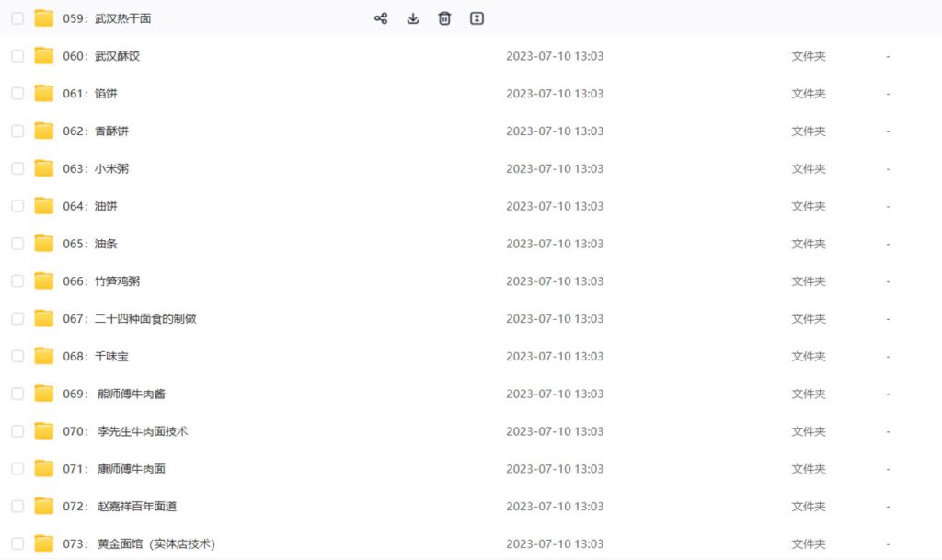942x560 pixels.
Task: Select the checkbox for 060 武汉酥饺
Action: click(x=17, y=56)
